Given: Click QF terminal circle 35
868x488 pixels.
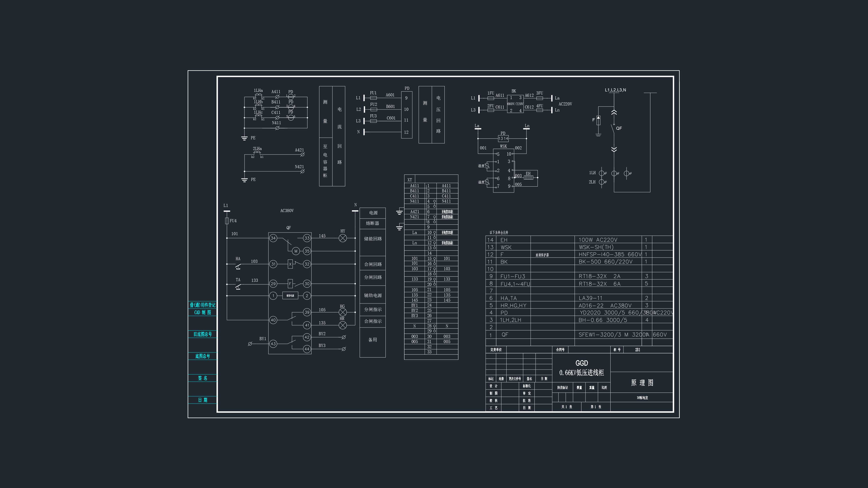Looking at the screenshot, I should [307, 251].
